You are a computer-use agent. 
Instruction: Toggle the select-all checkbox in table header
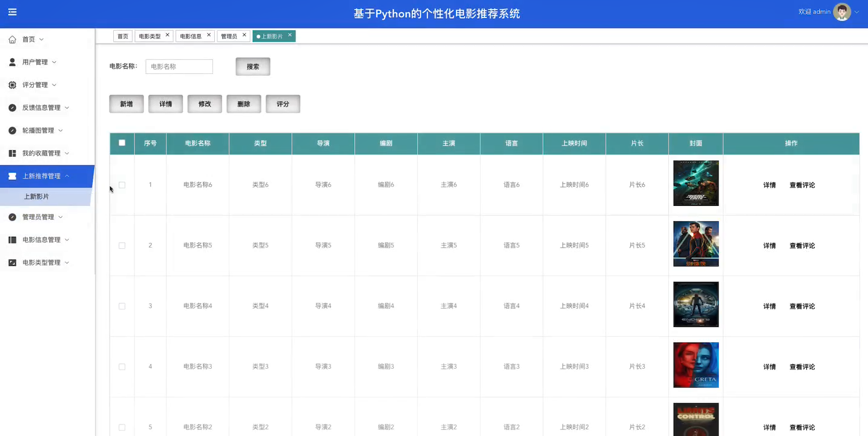tap(122, 143)
